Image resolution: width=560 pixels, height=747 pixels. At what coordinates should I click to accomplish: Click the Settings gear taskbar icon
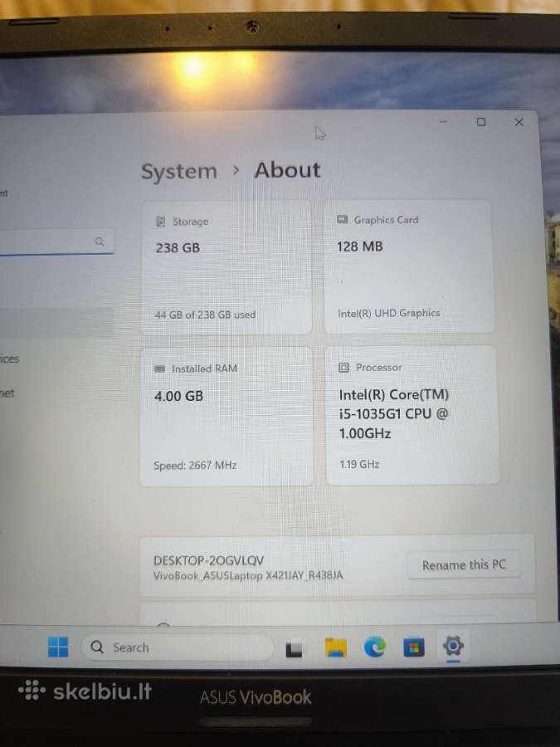[453, 646]
